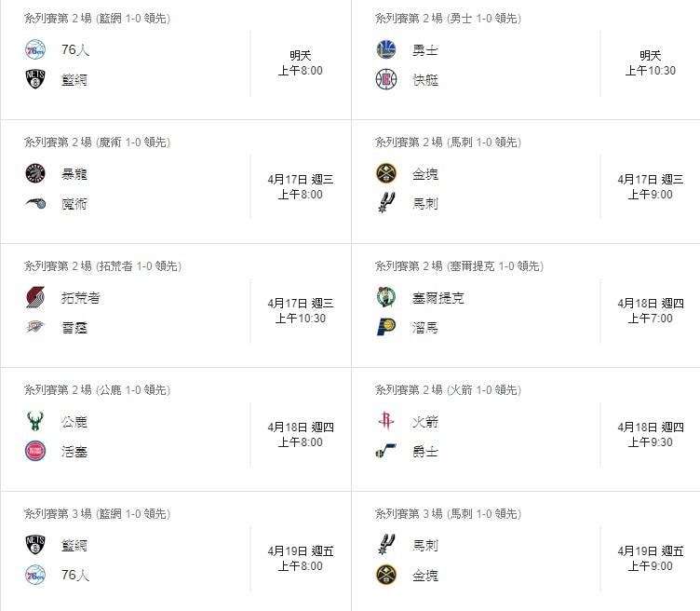Click the Orlando Magic logo
Viewport: 700px width, 611px height.
pyautogui.click(x=35, y=204)
